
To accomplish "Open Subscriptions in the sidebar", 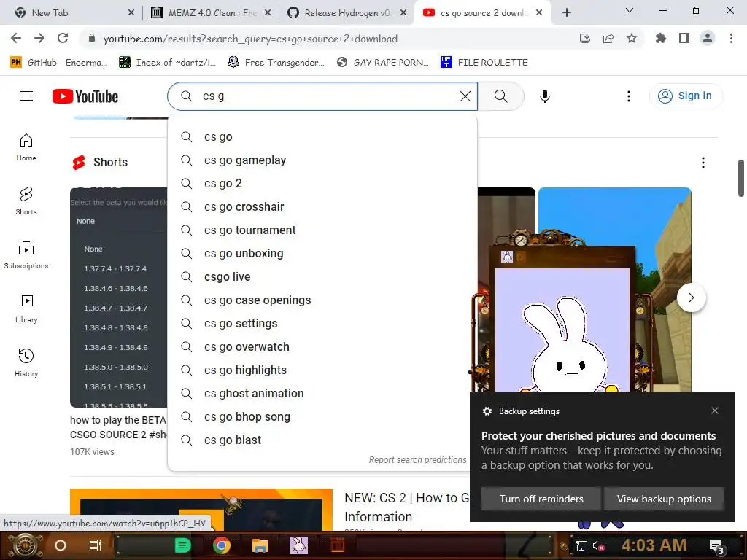I will pos(26,254).
